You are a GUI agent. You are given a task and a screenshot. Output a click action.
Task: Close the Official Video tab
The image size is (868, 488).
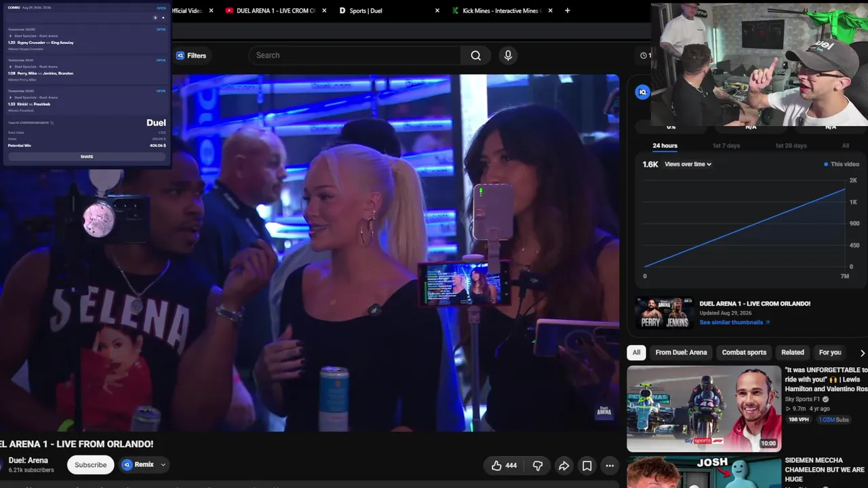[211, 11]
